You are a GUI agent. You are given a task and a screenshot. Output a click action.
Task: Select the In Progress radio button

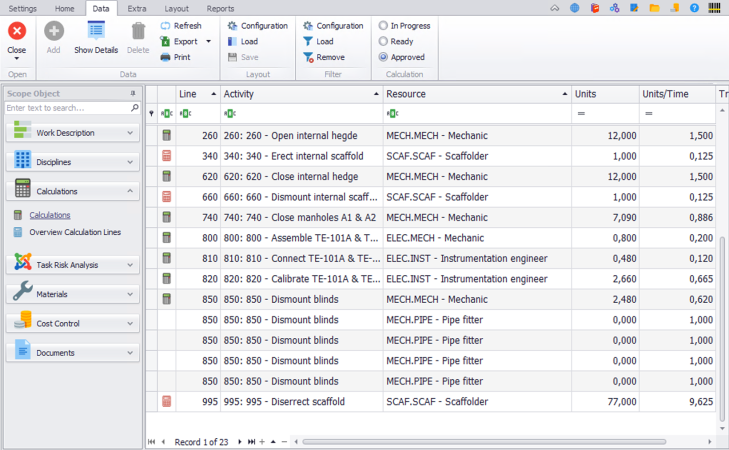click(383, 26)
